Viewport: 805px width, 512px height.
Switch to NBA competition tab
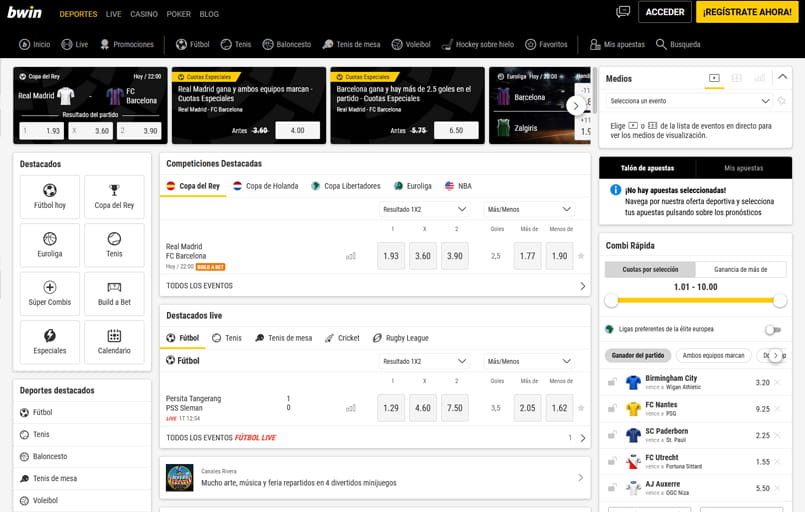click(x=458, y=186)
